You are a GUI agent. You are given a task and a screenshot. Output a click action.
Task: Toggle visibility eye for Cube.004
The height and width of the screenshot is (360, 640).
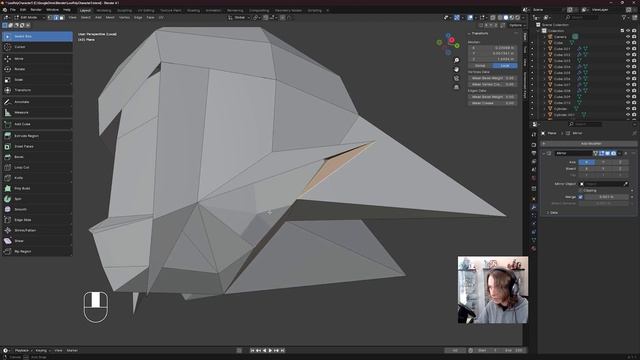(628, 67)
